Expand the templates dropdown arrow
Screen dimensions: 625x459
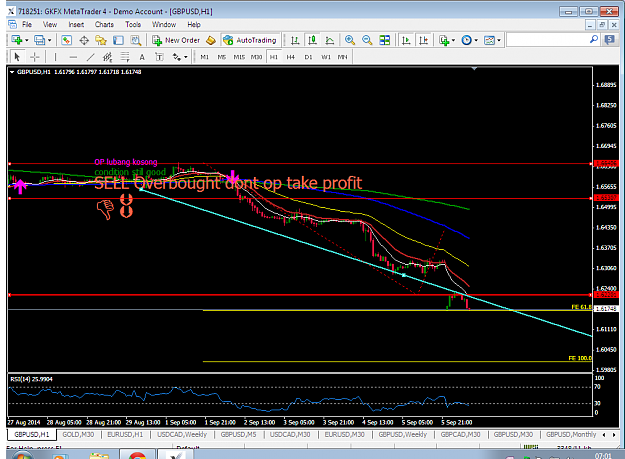tap(499, 40)
